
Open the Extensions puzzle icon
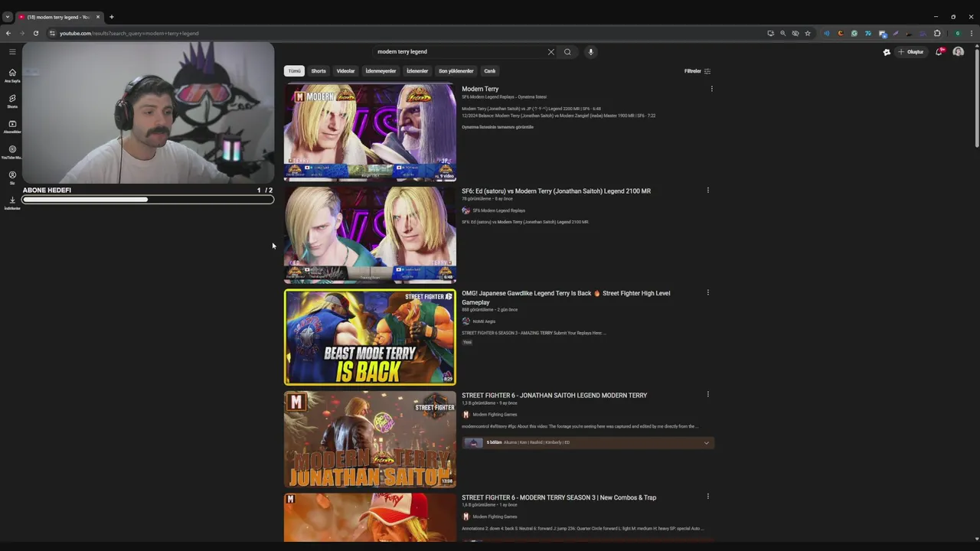(x=937, y=33)
